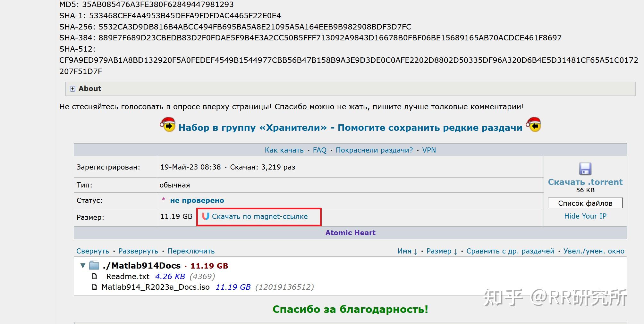644x324 pixels.
Task: Click Развернуть to expand file tree
Action: click(x=138, y=251)
